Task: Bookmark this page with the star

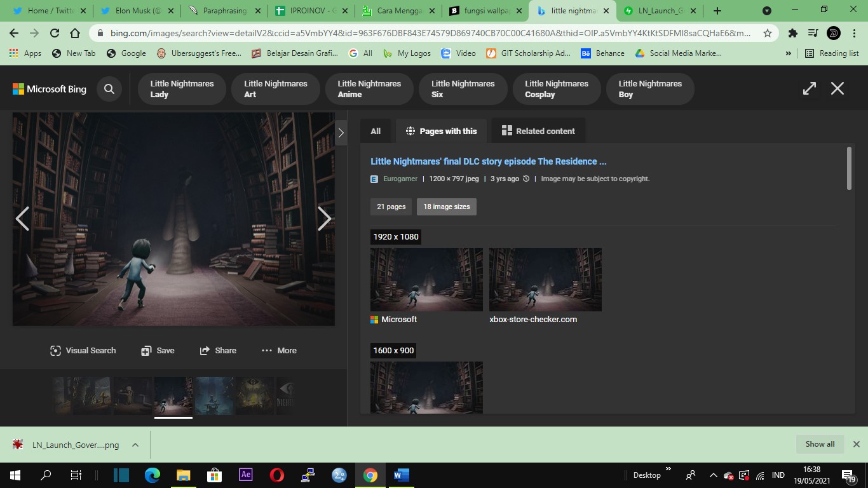Action: [768, 33]
